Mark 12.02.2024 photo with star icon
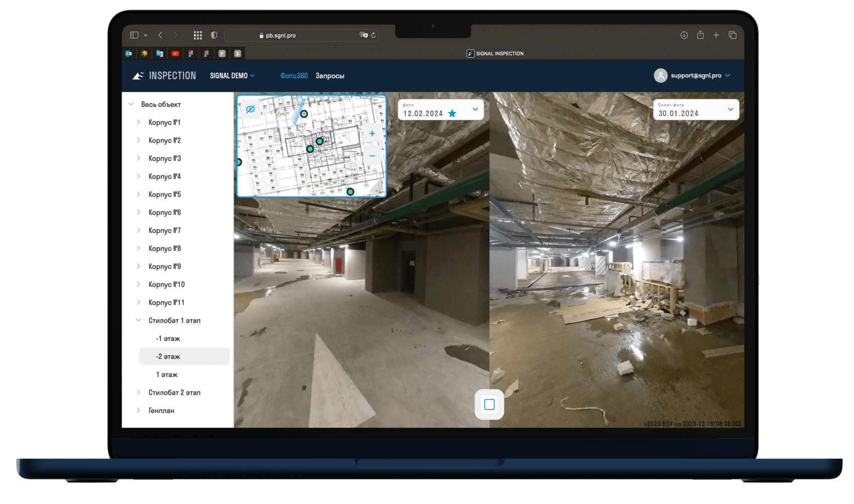Viewport: 854px width, 504px height. tap(452, 113)
